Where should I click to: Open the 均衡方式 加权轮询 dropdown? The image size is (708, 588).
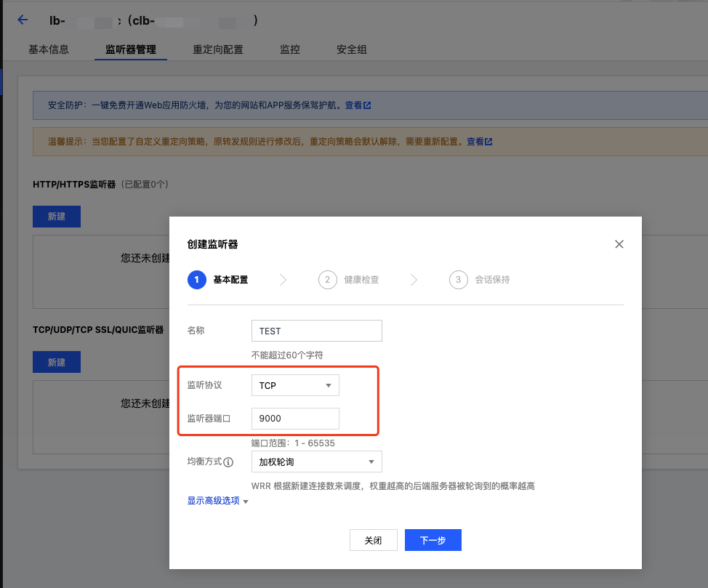coord(316,462)
